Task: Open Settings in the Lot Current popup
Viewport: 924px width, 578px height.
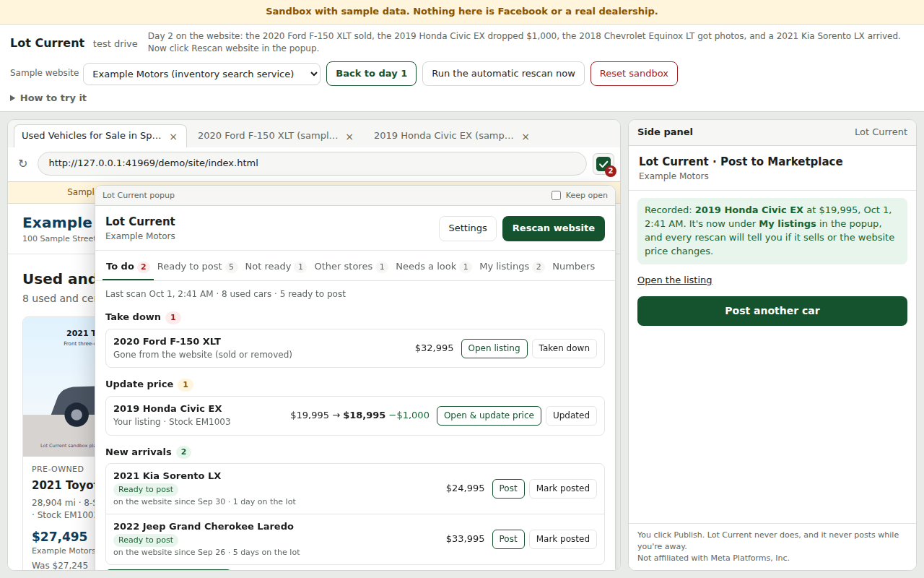Action: 468,228
